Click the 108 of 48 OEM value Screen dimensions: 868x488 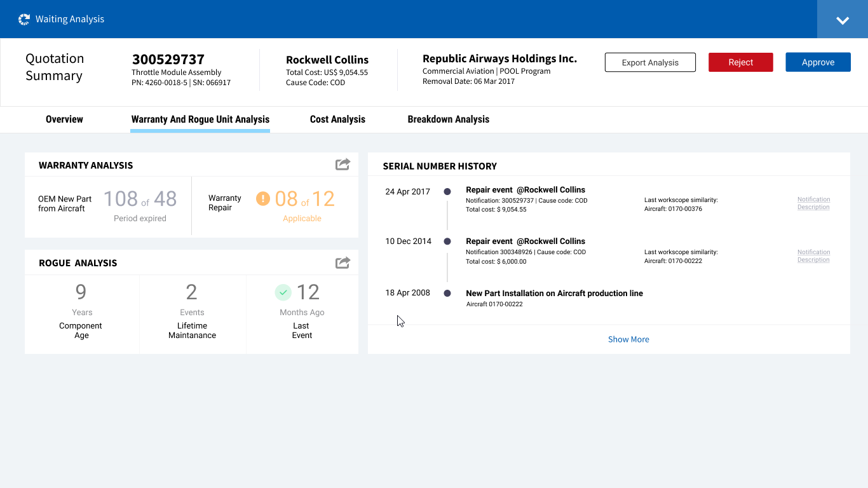pyautogui.click(x=140, y=199)
